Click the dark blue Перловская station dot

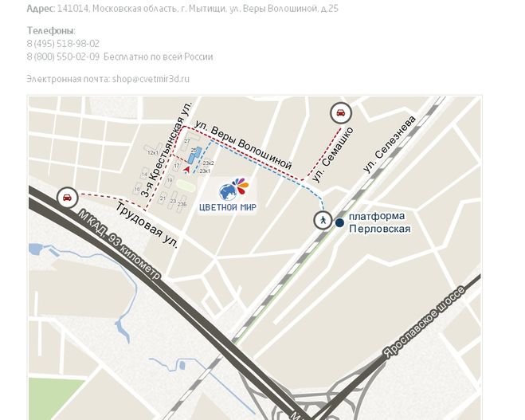point(339,222)
